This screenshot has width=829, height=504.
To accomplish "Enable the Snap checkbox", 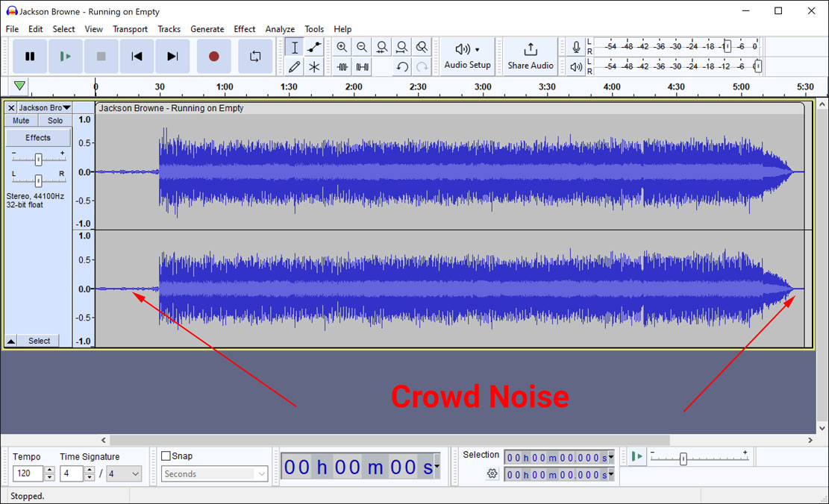I will click(x=166, y=456).
